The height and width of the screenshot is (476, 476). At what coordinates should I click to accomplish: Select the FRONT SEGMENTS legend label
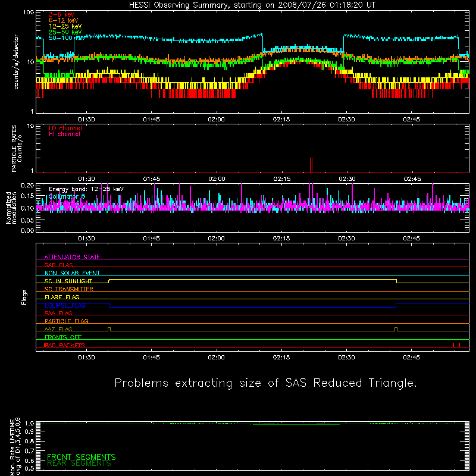82,457
